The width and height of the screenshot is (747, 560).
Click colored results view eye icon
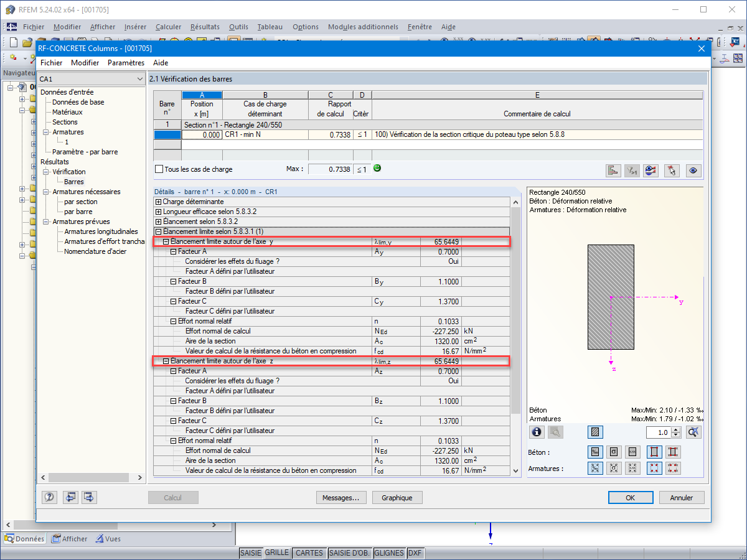(x=651, y=171)
